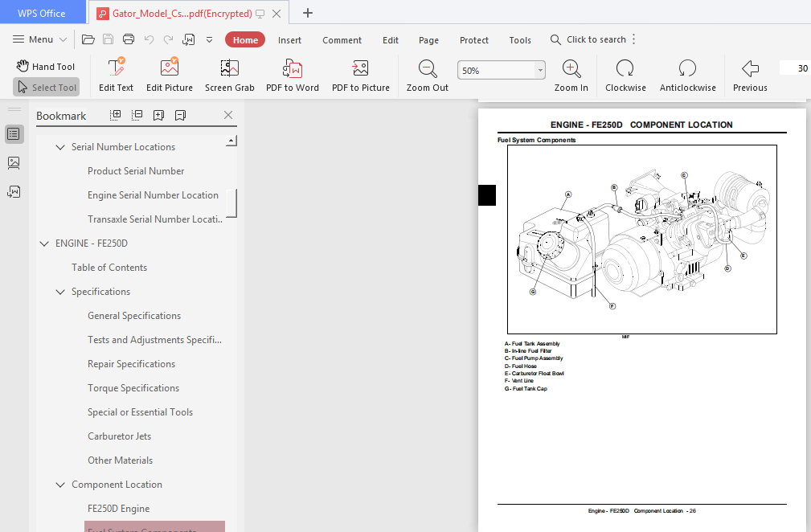Viewport: 811px width, 532px height.
Task: Expand all bookmarks icon
Action: coord(115,115)
